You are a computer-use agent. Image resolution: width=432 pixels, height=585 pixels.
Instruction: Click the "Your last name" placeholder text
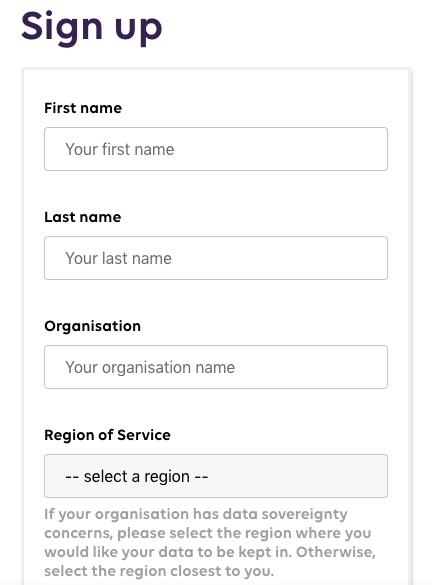coord(118,258)
